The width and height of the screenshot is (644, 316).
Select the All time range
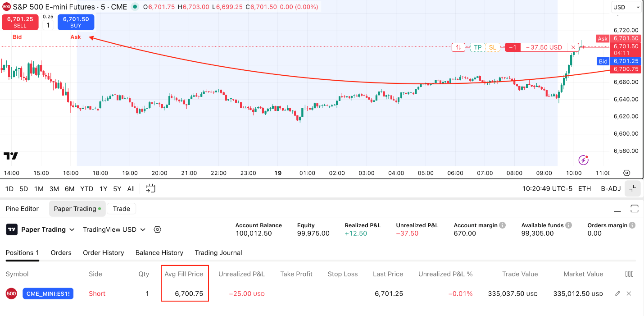pyautogui.click(x=131, y=189)
